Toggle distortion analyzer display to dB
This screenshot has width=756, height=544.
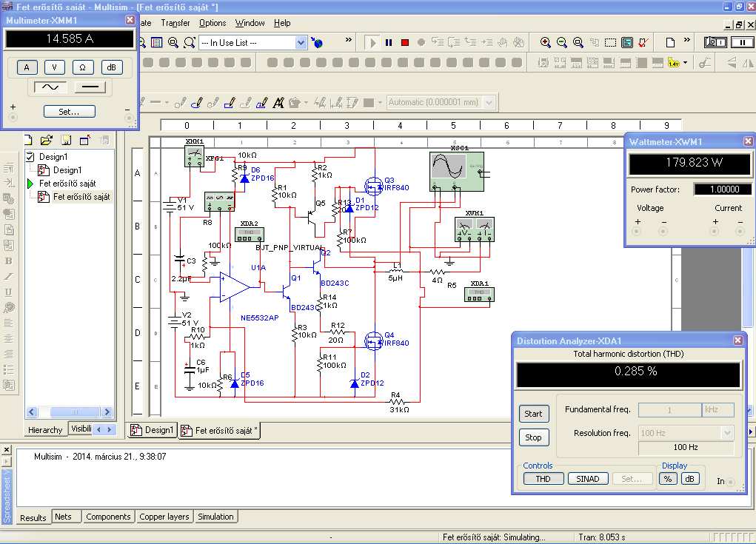pos(689,479)
